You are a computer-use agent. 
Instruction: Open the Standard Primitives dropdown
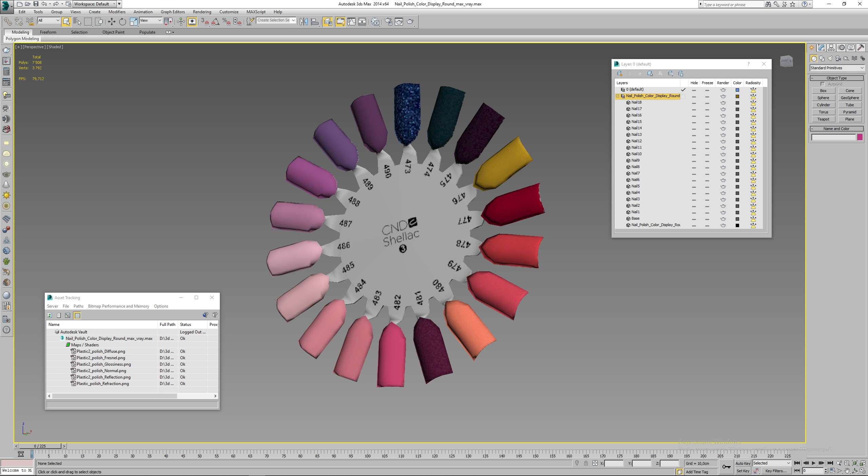coord(837,68)
